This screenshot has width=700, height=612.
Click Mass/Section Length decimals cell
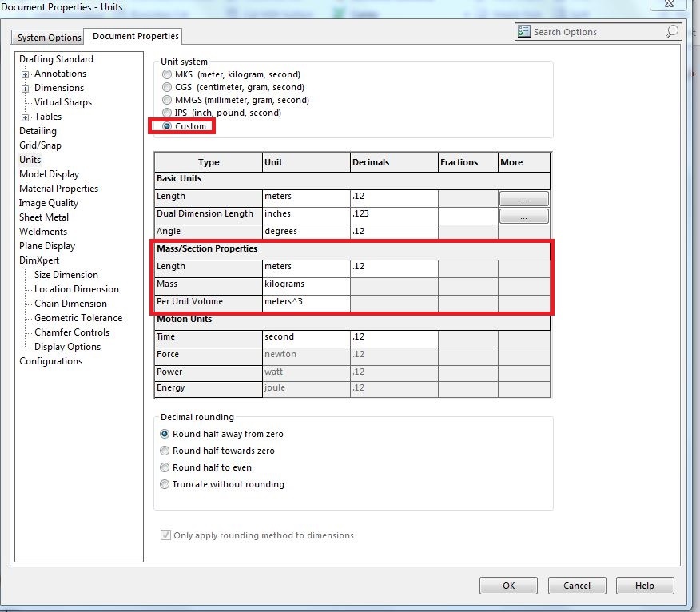click(394, 268)
